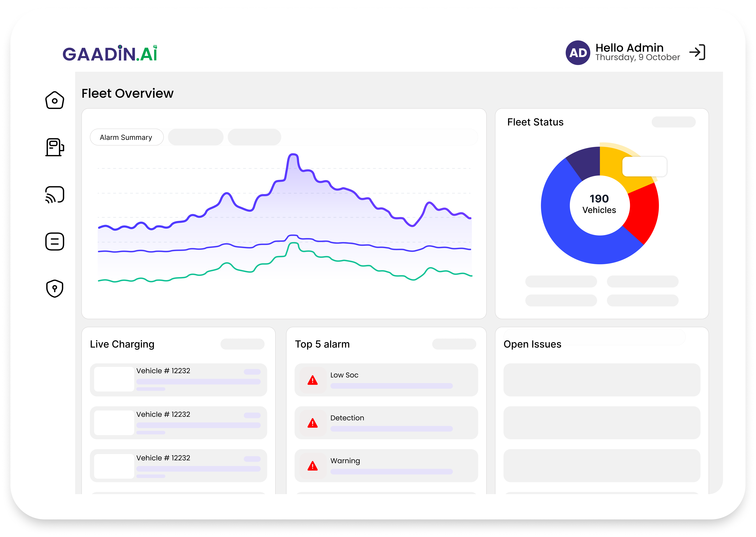Select the tab next to Alarm Summary
Image resolution: width=756 pixels, height=537 pixels.
pyautogui.click(x=196, y=137)
